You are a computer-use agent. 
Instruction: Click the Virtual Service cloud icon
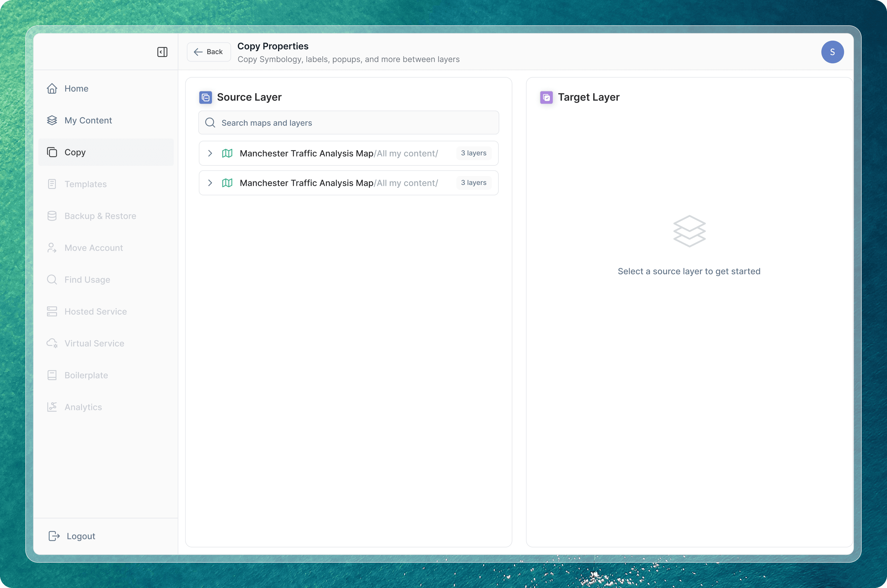click(x=52, y=344)
